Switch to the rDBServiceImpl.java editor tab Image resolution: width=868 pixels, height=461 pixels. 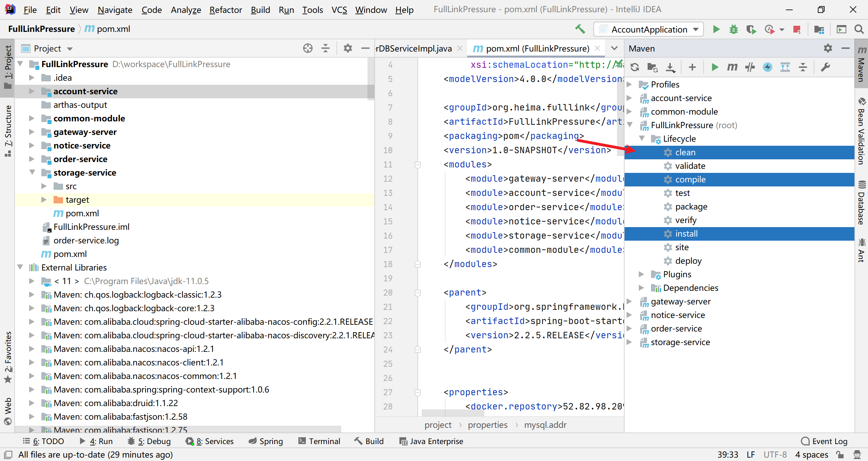[x=414, y=48]
